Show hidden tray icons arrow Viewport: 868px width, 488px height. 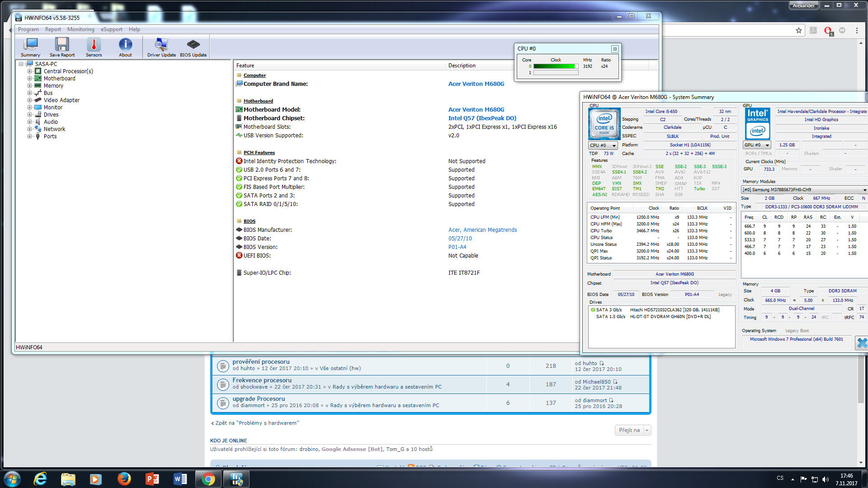pos(793,479)
